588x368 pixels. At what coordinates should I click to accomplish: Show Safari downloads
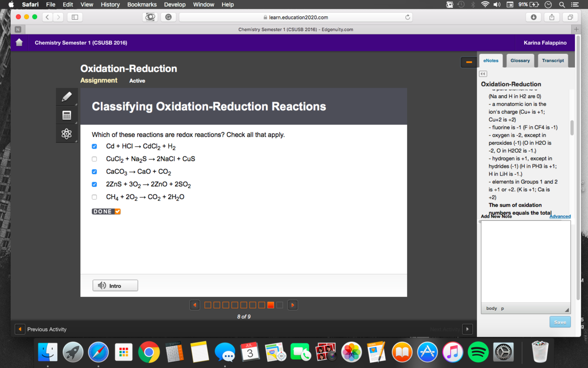click(x=533, y=17)
